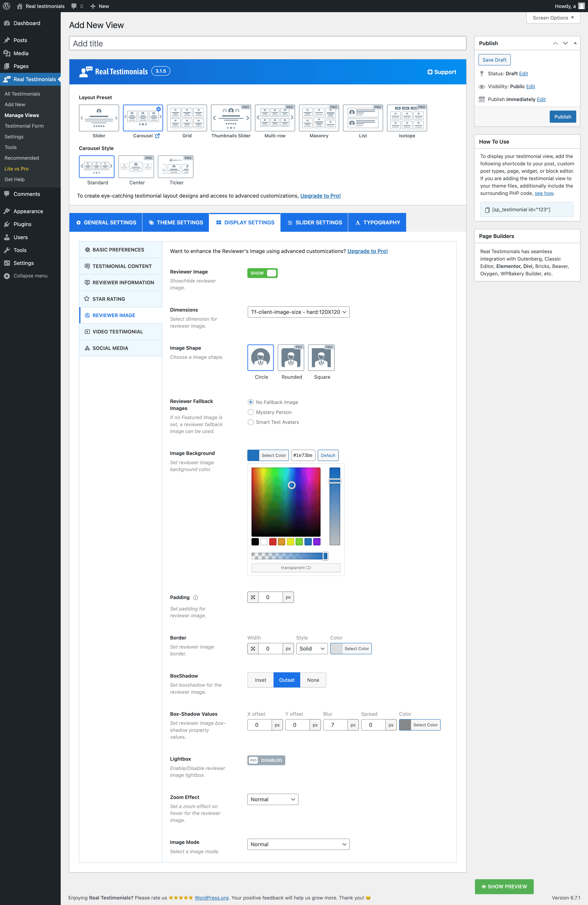Image resolution: width=588 pixels, height=905 pixels.
Task: Select the Standard carousel style icon
Action: tap(97, 167)
